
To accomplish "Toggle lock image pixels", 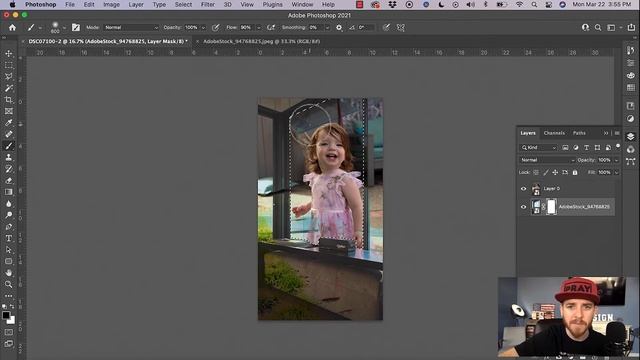I will [546, 173].
